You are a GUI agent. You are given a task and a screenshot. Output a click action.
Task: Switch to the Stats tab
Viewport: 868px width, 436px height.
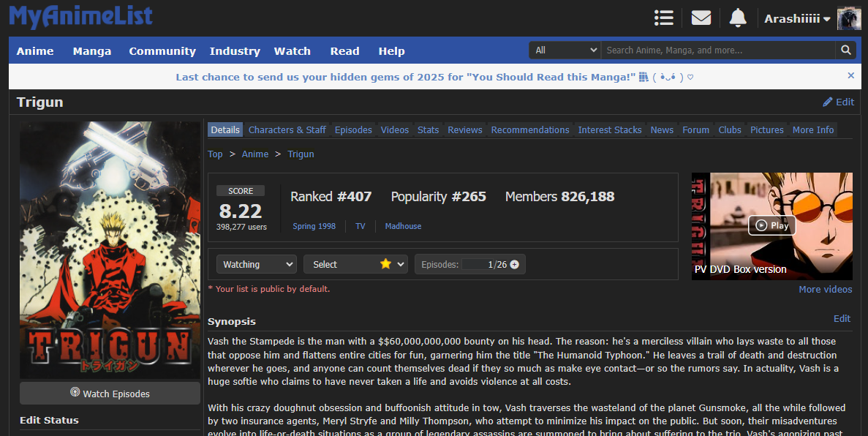point(428,129)
